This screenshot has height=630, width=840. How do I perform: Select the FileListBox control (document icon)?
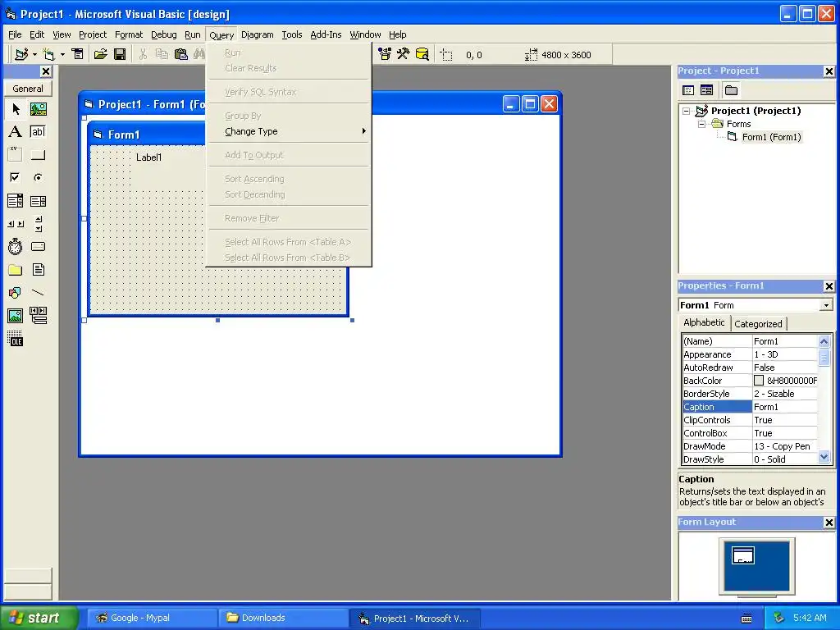point(38,269)
